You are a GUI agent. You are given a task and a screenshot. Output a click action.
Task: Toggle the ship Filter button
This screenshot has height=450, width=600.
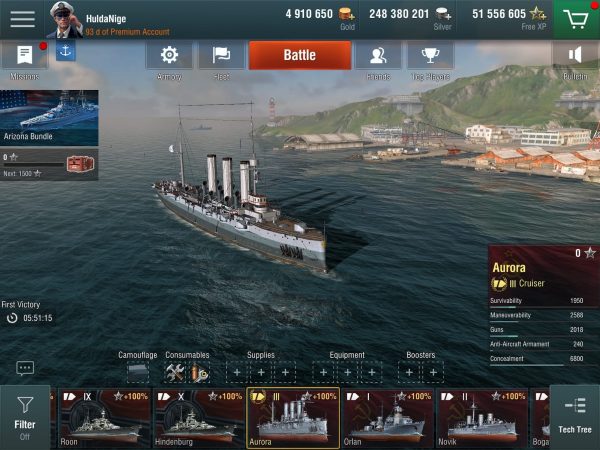[x=25, y=418]
